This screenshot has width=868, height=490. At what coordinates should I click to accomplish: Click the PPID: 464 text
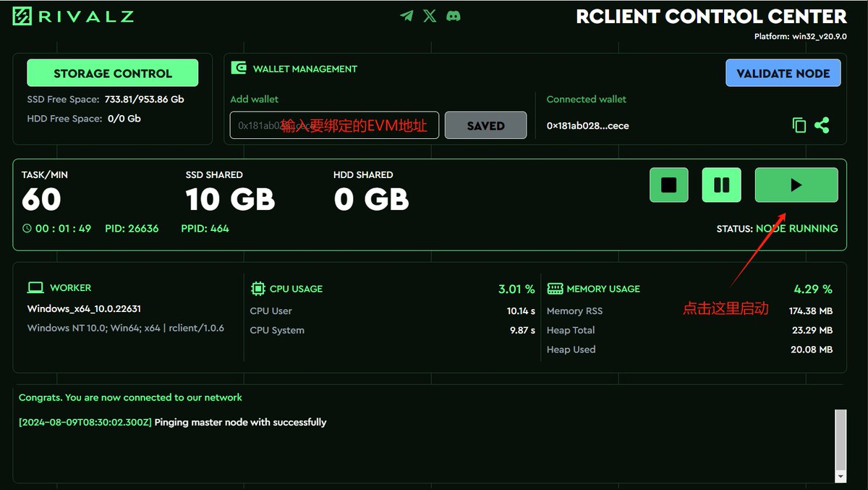pos(205,228)
